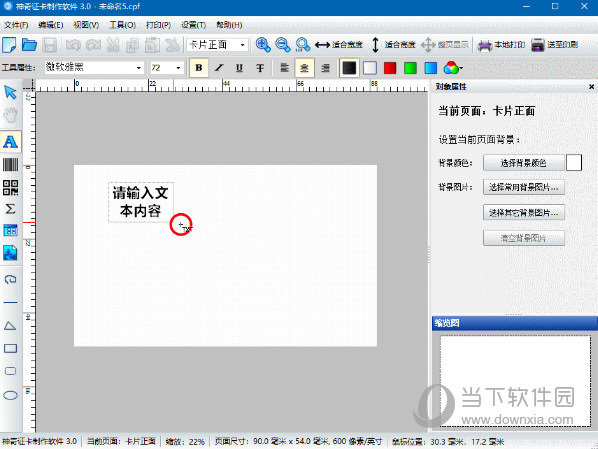Open the 编辑(E) menu

pyautogui.click(x=51, y=25)
